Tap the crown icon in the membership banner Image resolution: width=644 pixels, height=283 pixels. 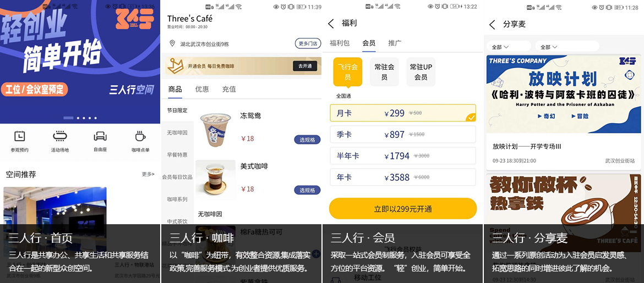(176, 66)
